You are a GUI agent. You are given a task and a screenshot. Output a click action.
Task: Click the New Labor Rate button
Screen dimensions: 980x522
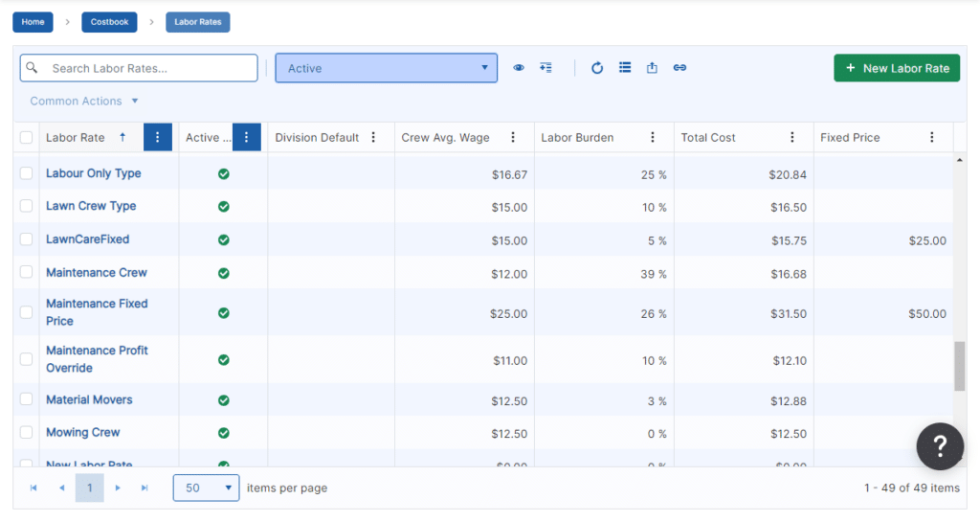point(896,68)
